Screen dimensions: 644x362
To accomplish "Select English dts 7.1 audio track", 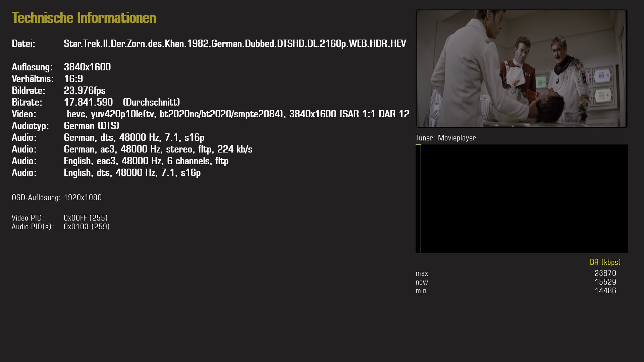I will 132,173.
